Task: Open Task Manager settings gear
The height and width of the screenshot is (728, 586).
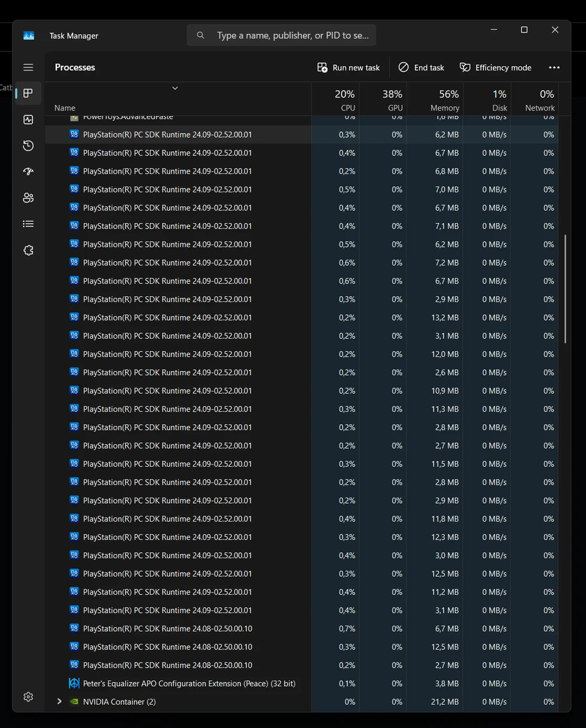Action: click(x=28, y=697)
